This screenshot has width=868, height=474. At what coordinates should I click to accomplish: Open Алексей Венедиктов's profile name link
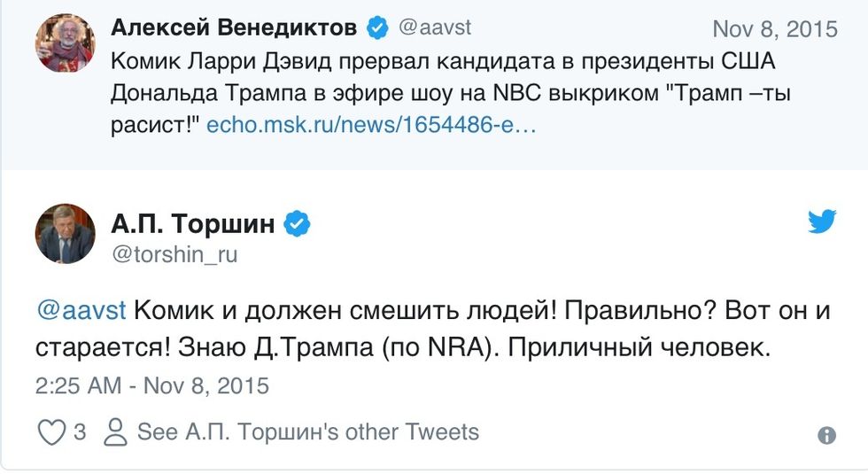[234, 28]
